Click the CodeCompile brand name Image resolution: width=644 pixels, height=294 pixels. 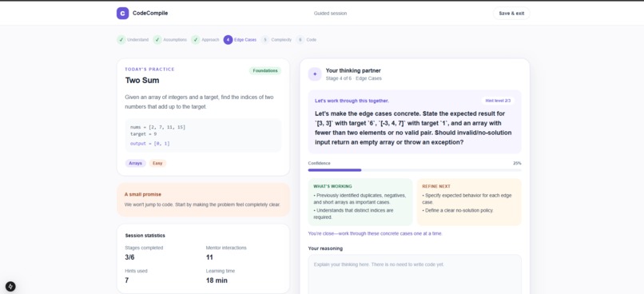(x=150, y=13)
